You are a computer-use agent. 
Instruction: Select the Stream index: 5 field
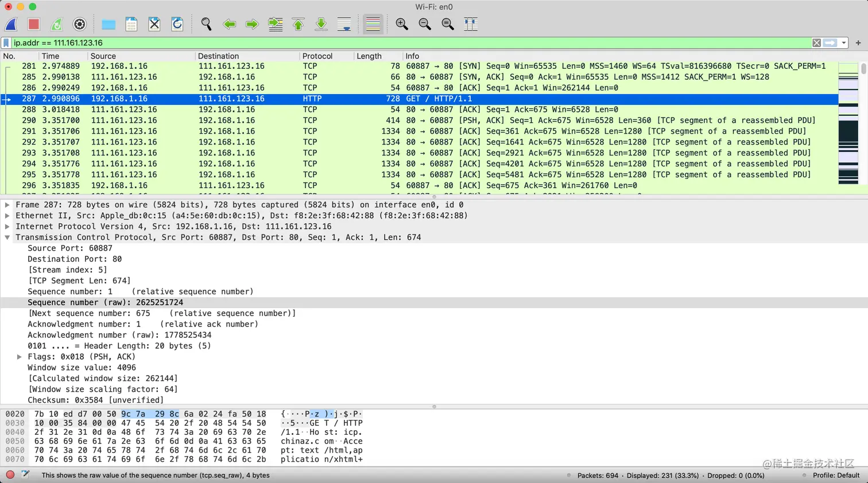67,270
